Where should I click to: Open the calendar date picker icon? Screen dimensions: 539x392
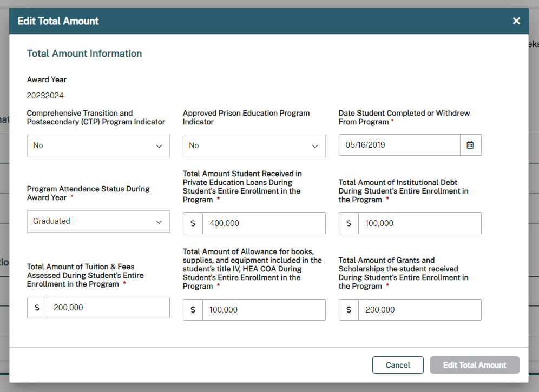coord(470,145)
